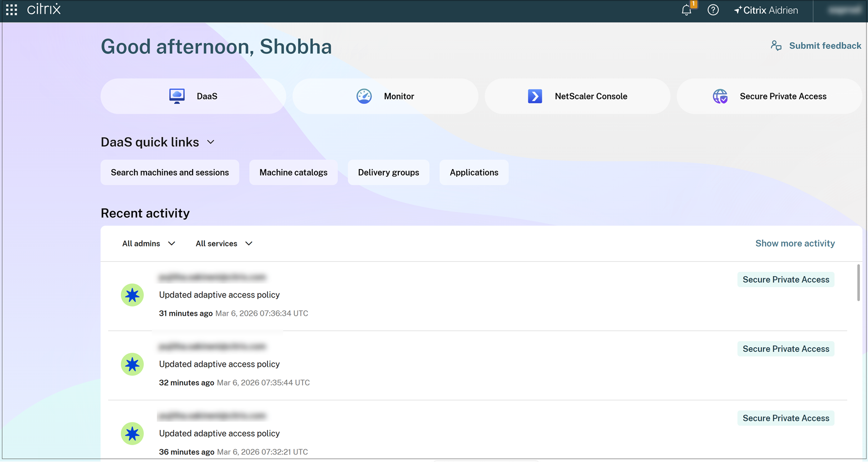Click the Monitor gauge icon

[364, 96]
